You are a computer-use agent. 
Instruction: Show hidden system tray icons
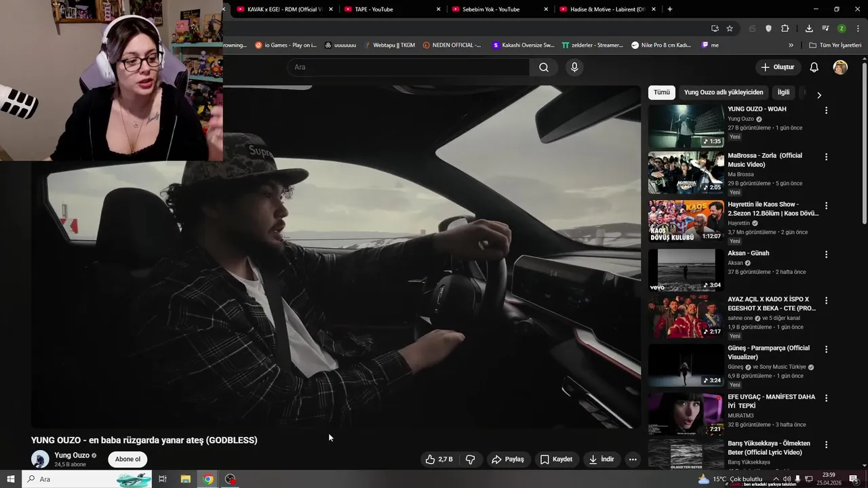(776, 479)
